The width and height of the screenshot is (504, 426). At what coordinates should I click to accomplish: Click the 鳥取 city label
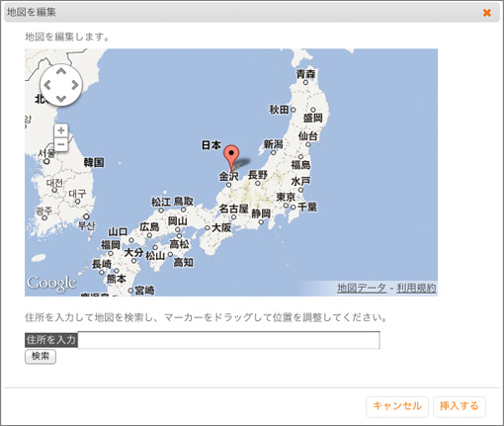pos(184,201)
